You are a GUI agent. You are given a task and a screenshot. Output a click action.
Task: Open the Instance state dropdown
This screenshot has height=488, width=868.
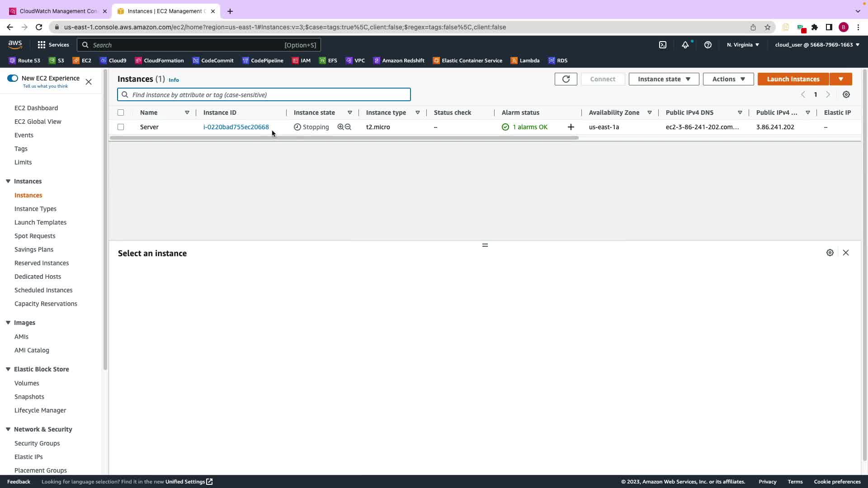click(663, 79)
